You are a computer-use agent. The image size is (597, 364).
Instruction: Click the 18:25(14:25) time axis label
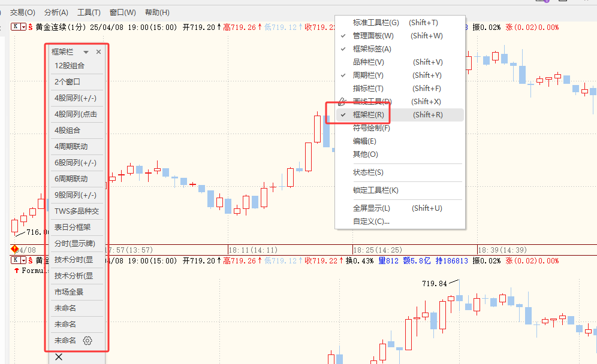378,250
